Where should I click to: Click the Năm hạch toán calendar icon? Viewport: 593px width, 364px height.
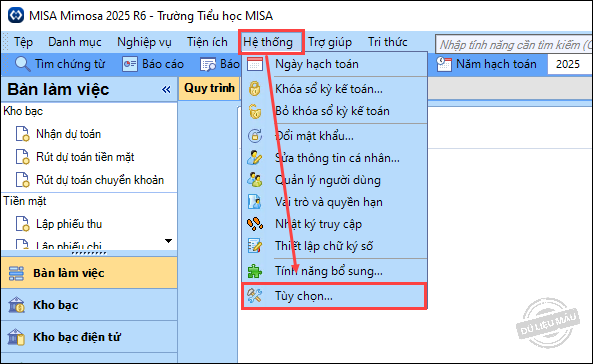pyautogui.click(x=444, y=64)
